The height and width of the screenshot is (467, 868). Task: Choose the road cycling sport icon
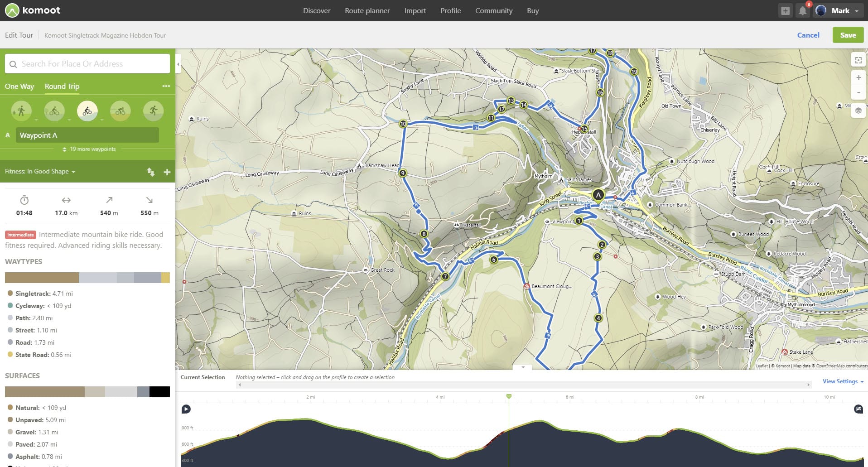[x=120, y=111]
